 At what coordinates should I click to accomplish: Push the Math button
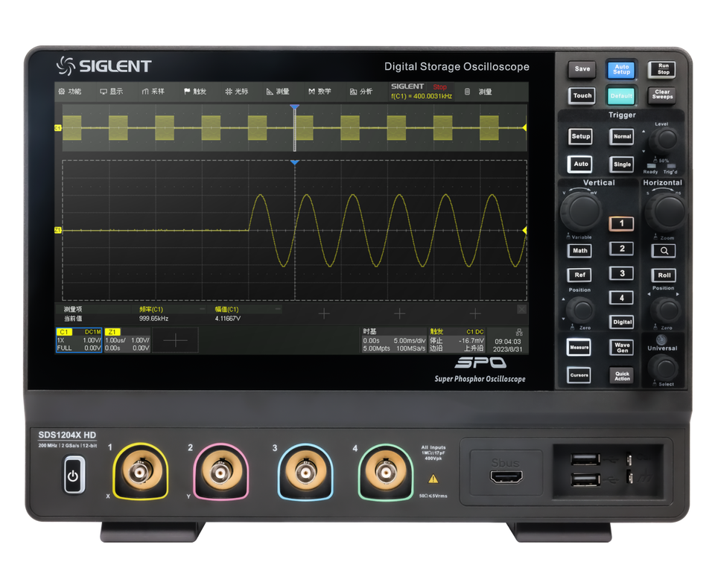click(579, 251)
